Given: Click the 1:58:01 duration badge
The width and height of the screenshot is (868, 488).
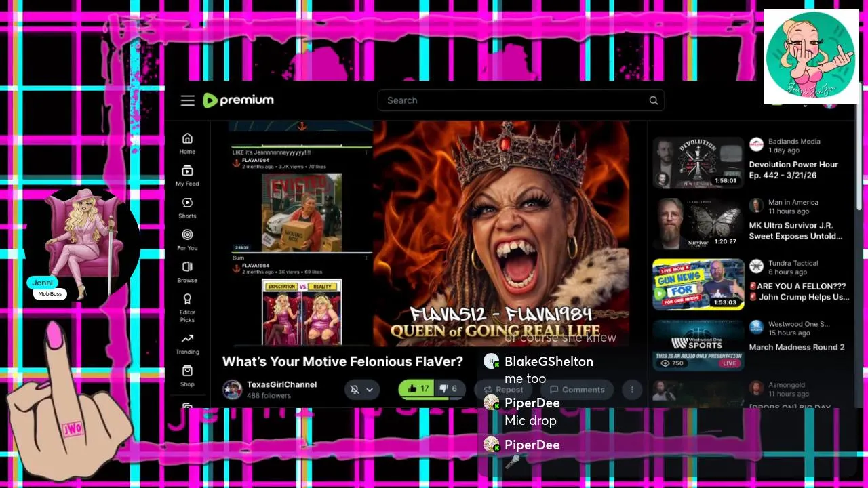Looking at the screenshot, I should (x=726, y=181).
